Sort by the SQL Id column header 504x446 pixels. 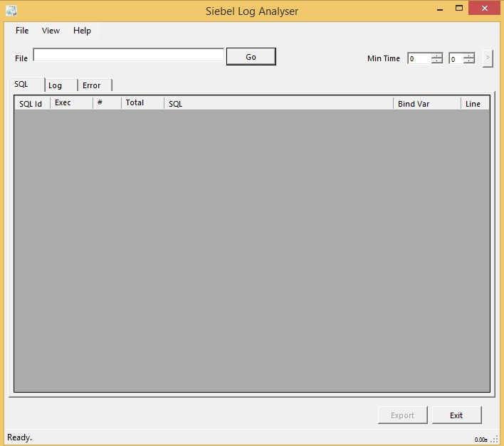coord(32,103)
